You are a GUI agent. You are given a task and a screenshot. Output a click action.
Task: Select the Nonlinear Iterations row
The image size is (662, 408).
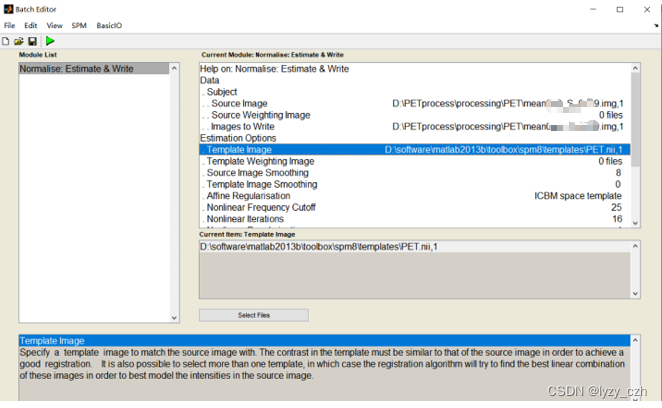click(415, 219)
